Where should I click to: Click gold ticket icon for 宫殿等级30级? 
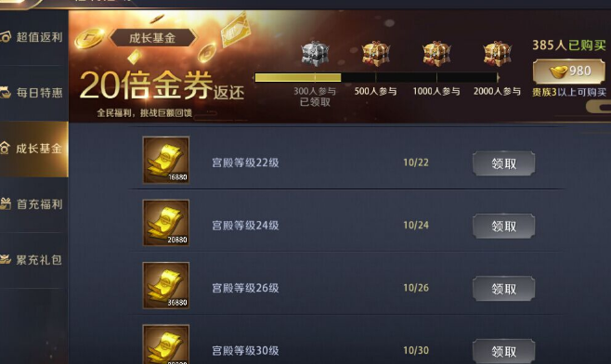tap(166, 344)
